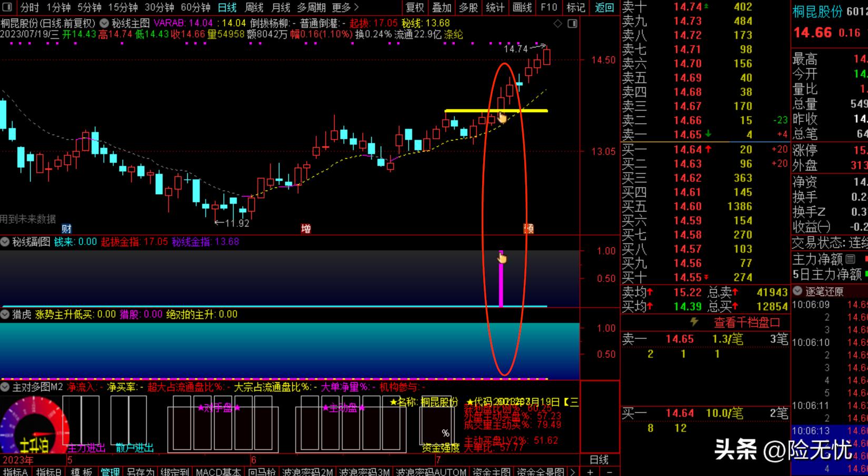The image size is (868, 476).
Task: Open the 查看千档盘口 link
Action: [746, 322]
